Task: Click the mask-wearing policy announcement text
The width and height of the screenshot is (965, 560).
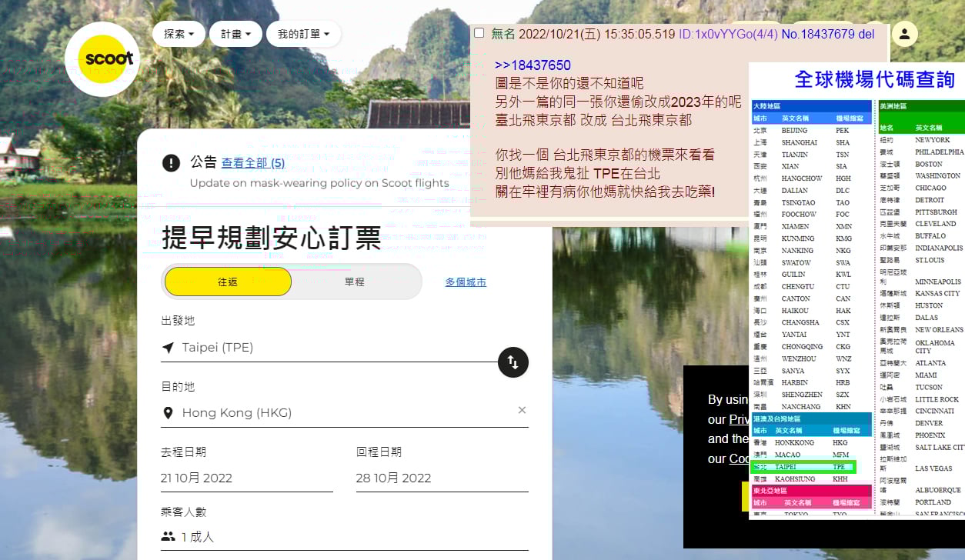Action: click(319, 183)
